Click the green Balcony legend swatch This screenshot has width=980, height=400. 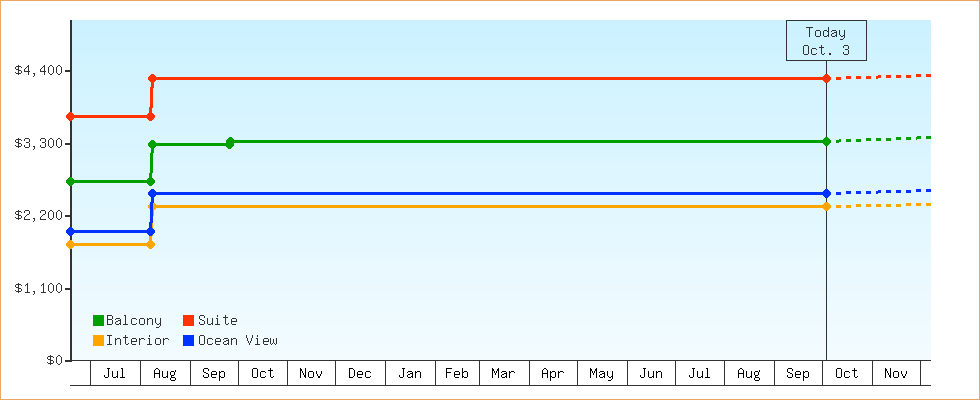[x=98, y=320]
